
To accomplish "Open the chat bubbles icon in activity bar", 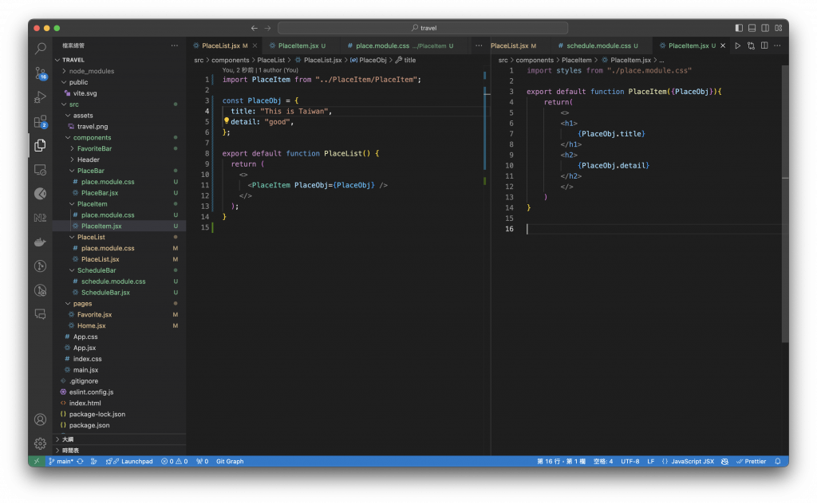I will coord(40,314).
